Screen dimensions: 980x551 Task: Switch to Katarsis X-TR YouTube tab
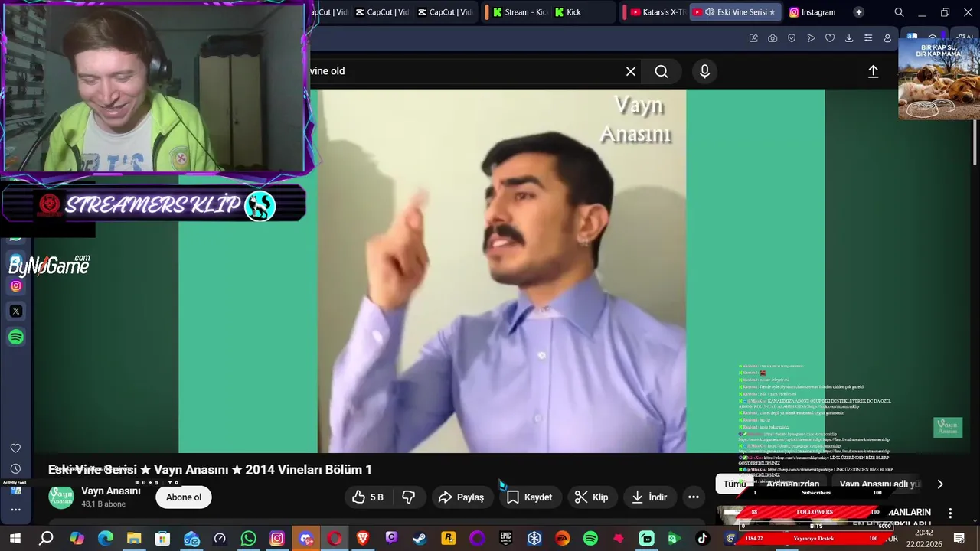coord(658,12)
